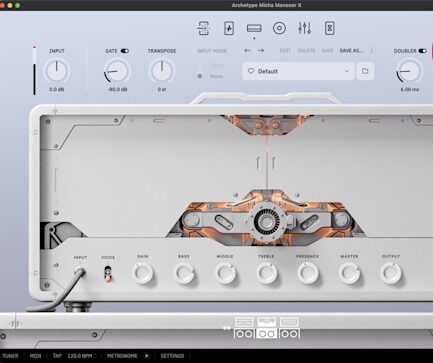Flip the Voice switch on the amp
This screenshot has width=433, height=363.
point(108,274)
